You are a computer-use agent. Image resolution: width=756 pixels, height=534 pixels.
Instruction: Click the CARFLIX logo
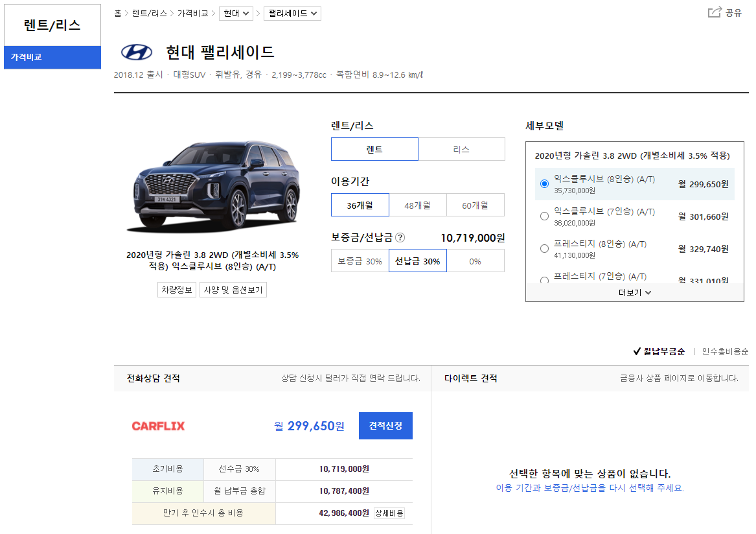(x=158, y=426)
